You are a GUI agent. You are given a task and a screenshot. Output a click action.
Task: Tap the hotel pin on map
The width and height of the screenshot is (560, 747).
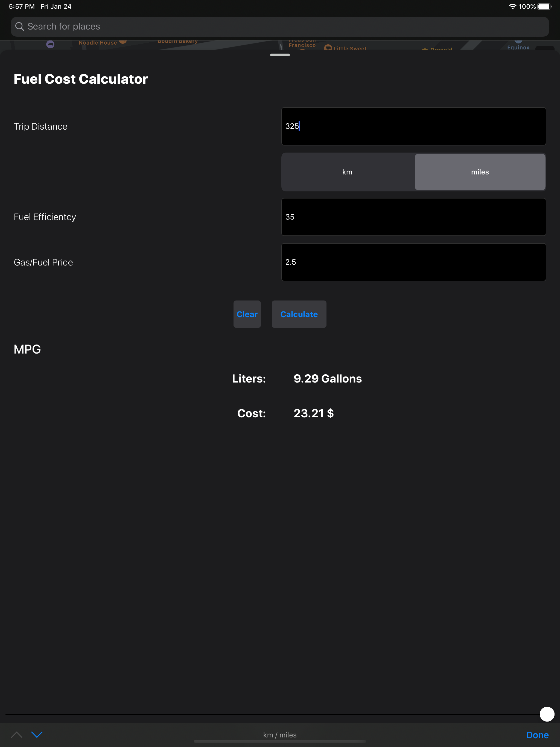50,44
